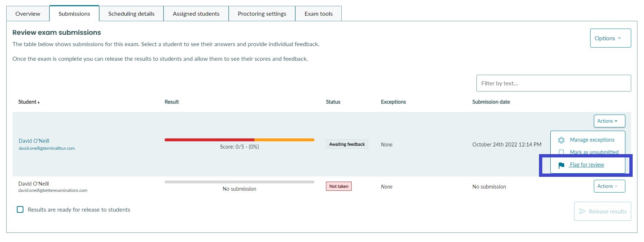The image size is (644, 242).
Task: Select Flag for review in the menu
Action: pyautogui.click(x=587, y=165)
